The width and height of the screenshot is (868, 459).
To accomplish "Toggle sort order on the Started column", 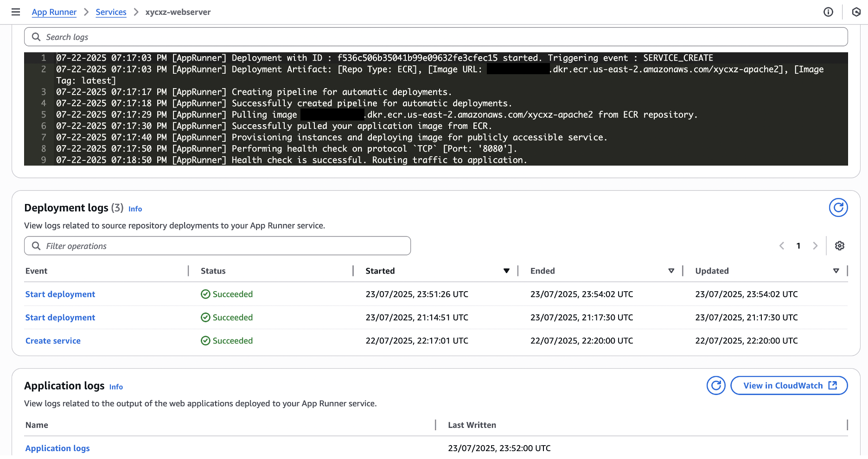I will point(506,271).
